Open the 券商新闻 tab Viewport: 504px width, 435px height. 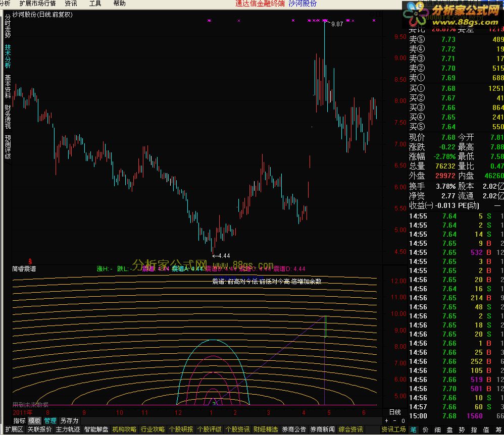coord(322,429)
